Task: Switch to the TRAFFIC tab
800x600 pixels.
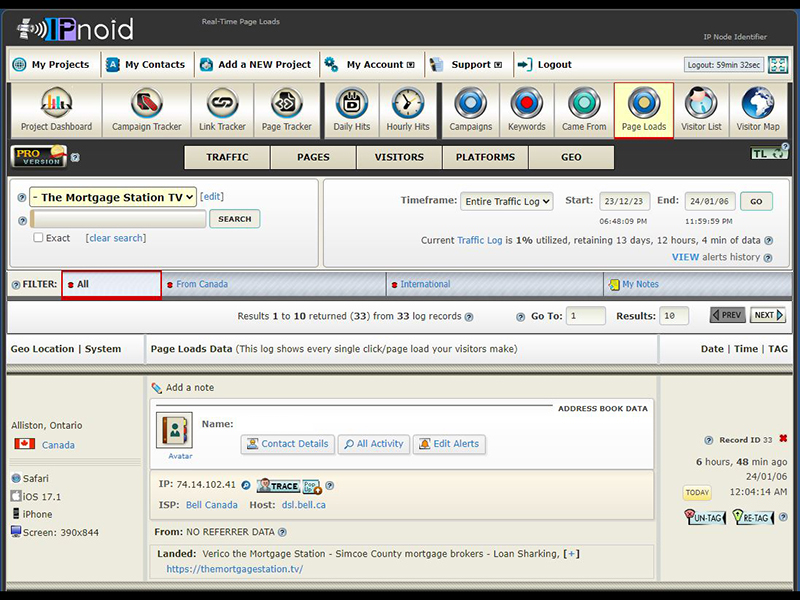Action: (x=227, y=157)
